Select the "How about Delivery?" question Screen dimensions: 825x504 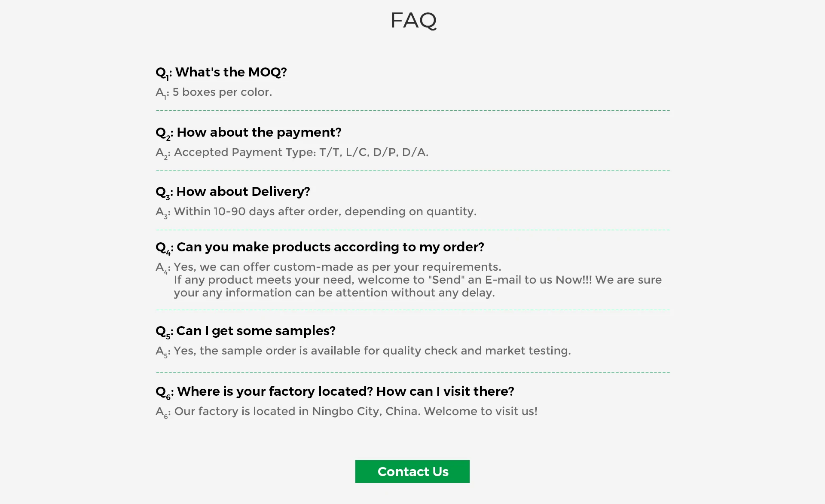point(233,192)
